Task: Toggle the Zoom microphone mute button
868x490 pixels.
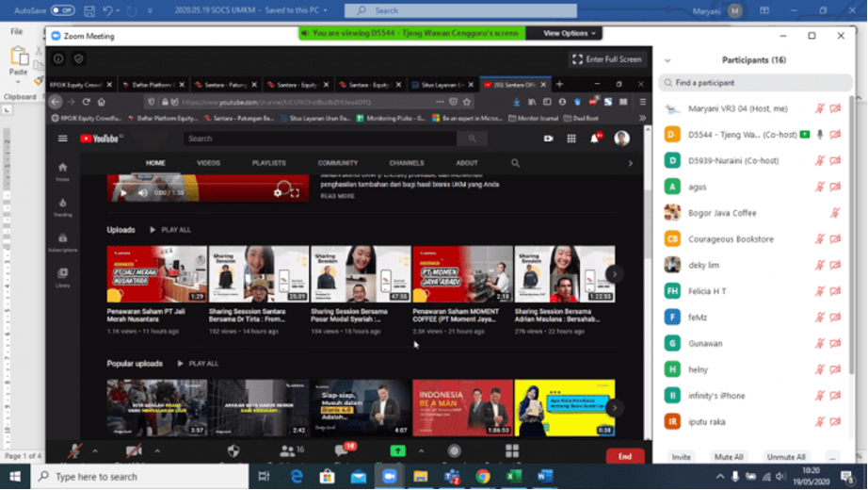Action: [74, 451]
